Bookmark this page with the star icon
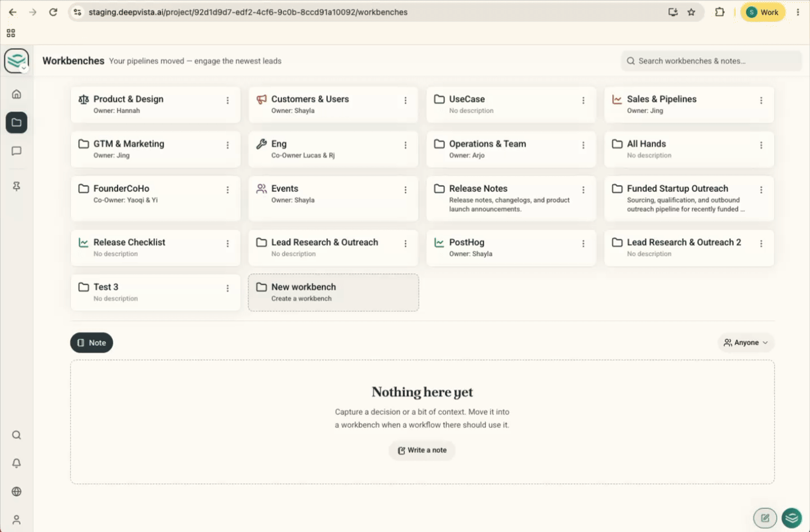Viewport: 810px width, 532px height. [691, 12]
